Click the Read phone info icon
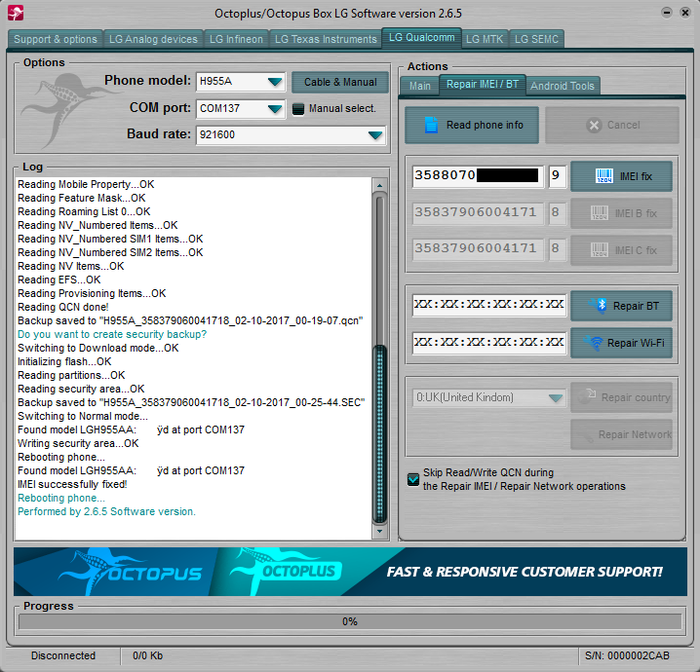The height and width of the screenshot is (672, 700). coord(432,125)
